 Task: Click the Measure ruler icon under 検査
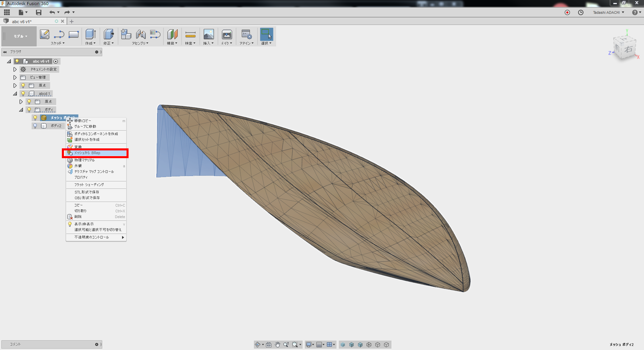(x=190, y=34)
